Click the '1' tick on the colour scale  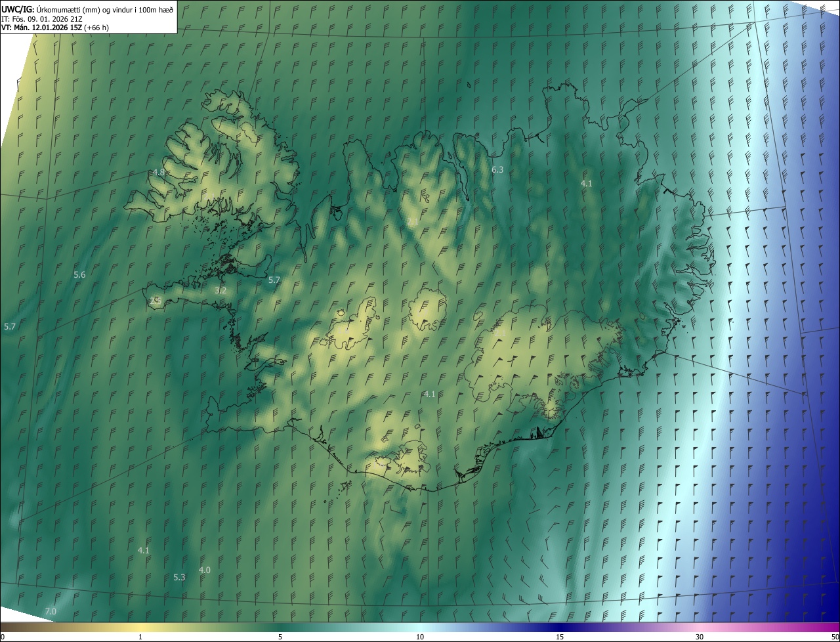click(140, 637)
